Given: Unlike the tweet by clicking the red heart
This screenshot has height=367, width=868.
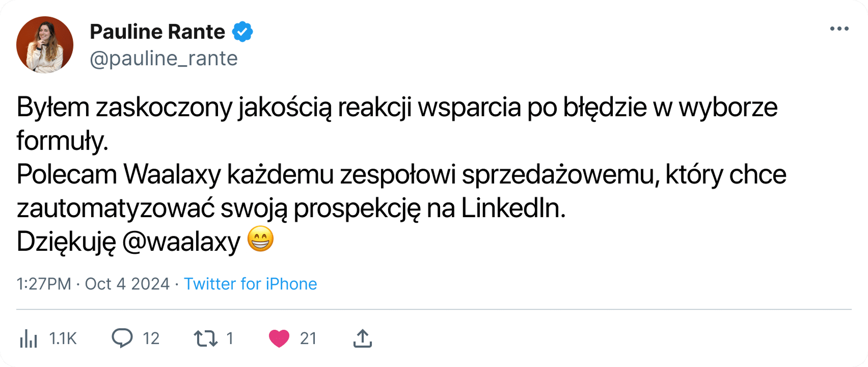Looking at the screenshot, I should point(279,338).
